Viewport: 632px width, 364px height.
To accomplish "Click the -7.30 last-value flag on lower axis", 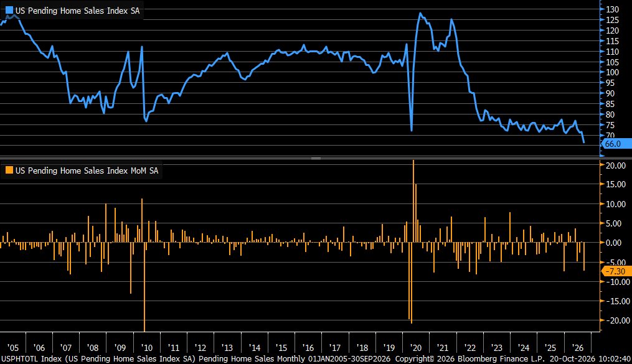I will click(616, 271).
